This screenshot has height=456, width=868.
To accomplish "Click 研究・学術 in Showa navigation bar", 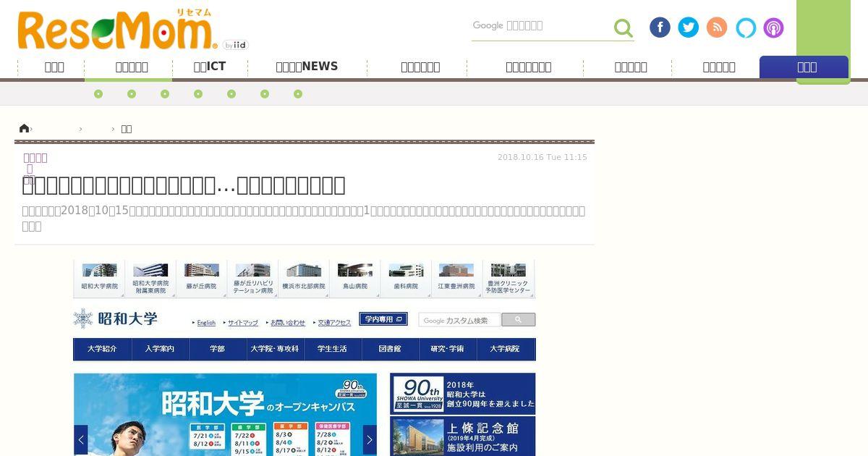I will point(447,349).
